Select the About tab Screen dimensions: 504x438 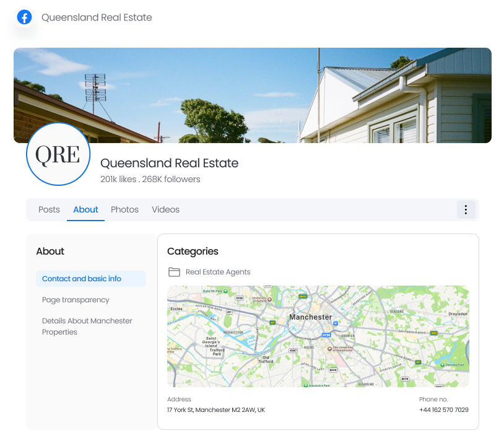click(x=85, y=209)
